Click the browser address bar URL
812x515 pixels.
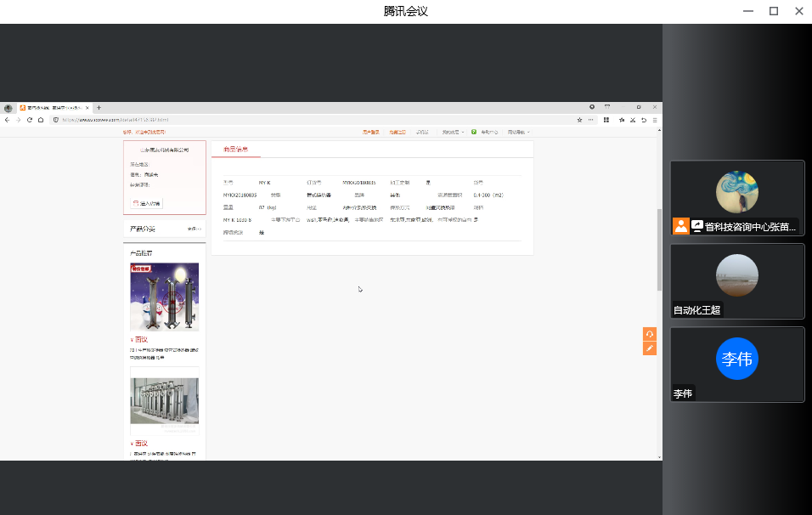[x=119, y=120]
